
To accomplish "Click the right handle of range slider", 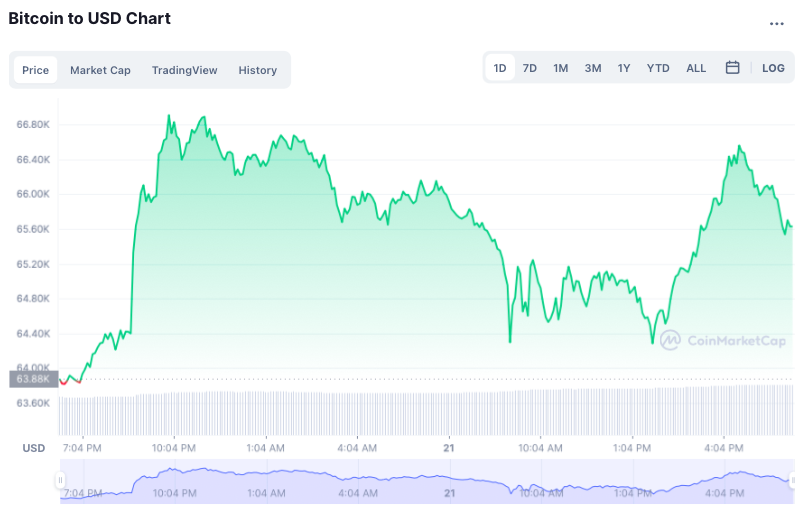I will pos(791,481).
